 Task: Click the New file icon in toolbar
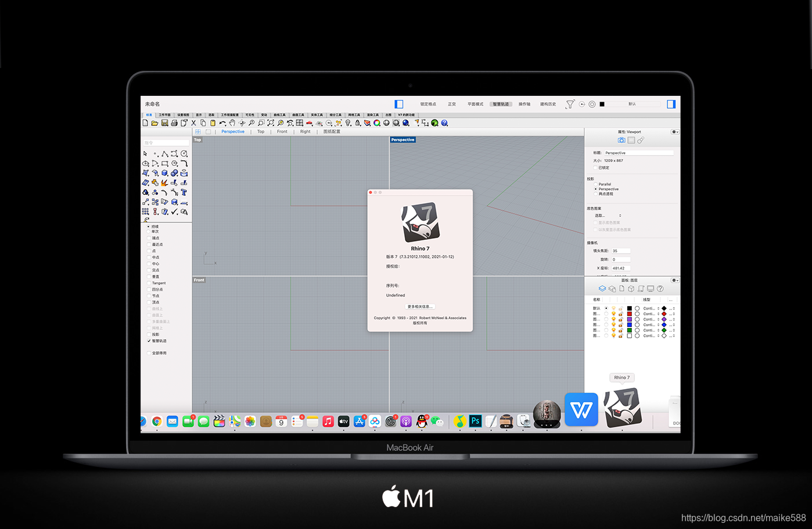pos(145,123)
